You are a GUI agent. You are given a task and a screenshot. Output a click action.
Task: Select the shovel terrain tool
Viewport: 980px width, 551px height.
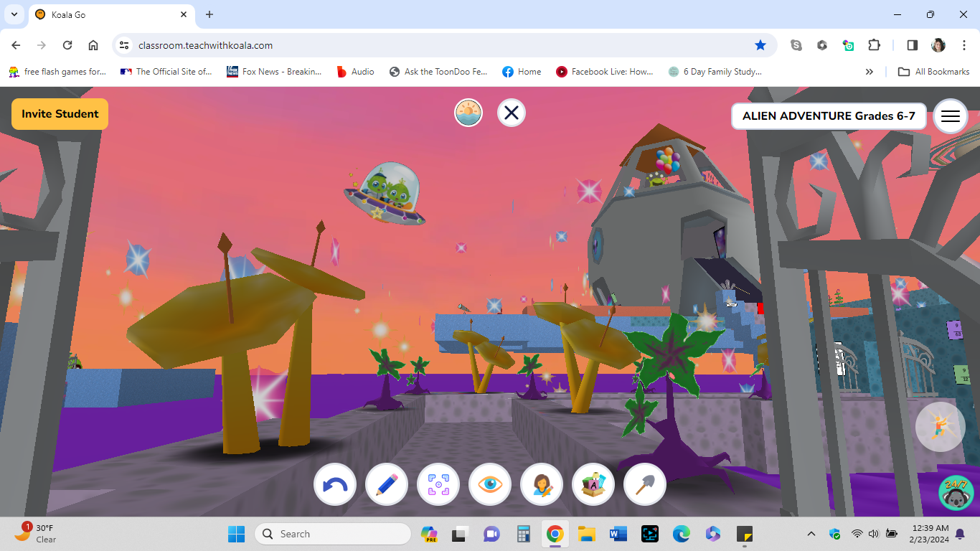(644, 484)
